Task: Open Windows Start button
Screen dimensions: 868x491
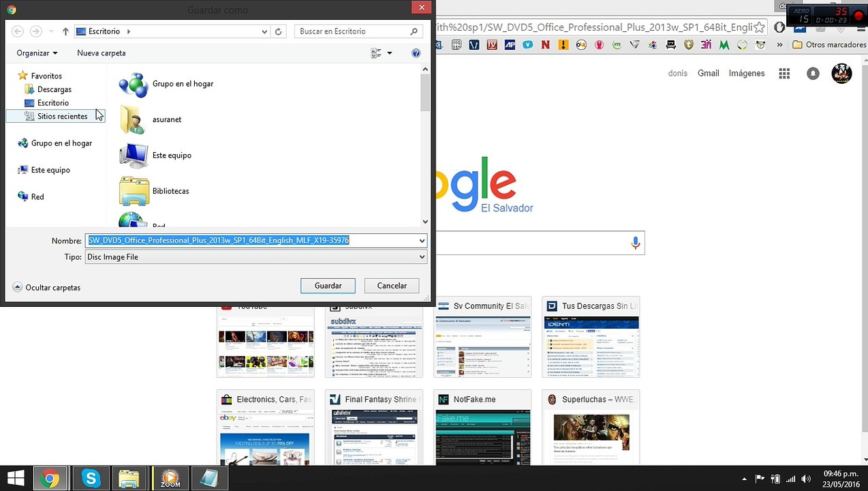Action: tap(16, 479)
